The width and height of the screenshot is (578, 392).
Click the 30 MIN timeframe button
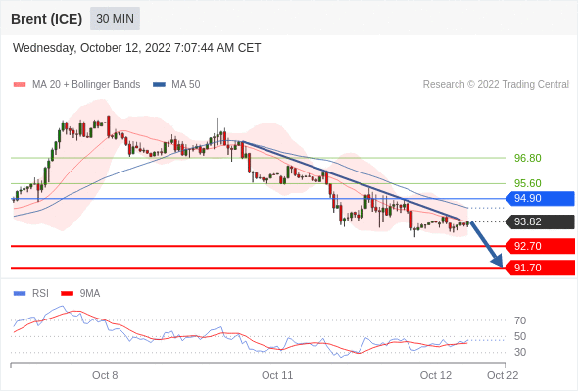[115, 18]
